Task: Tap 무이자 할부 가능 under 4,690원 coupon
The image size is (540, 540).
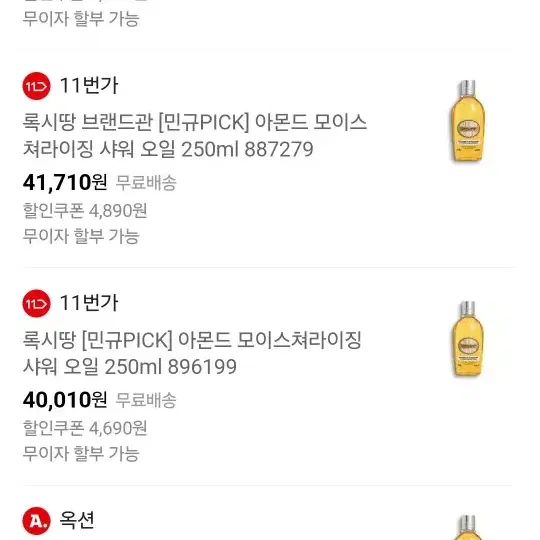Action: (81, 454)
